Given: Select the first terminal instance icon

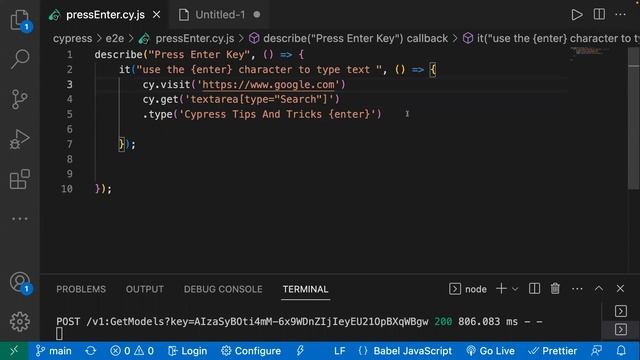Looking at the screenshot, I should point(621,311).
